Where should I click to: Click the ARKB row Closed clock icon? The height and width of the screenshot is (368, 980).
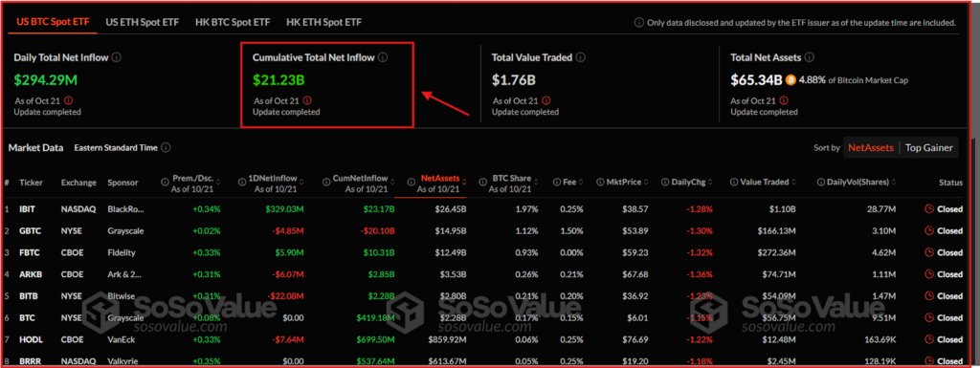coord(928,274)
